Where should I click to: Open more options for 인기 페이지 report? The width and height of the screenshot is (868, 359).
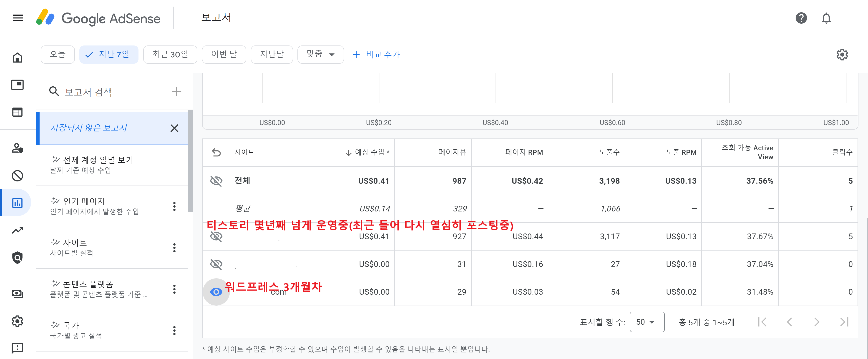pyautogui.click(x=174, y=206)
